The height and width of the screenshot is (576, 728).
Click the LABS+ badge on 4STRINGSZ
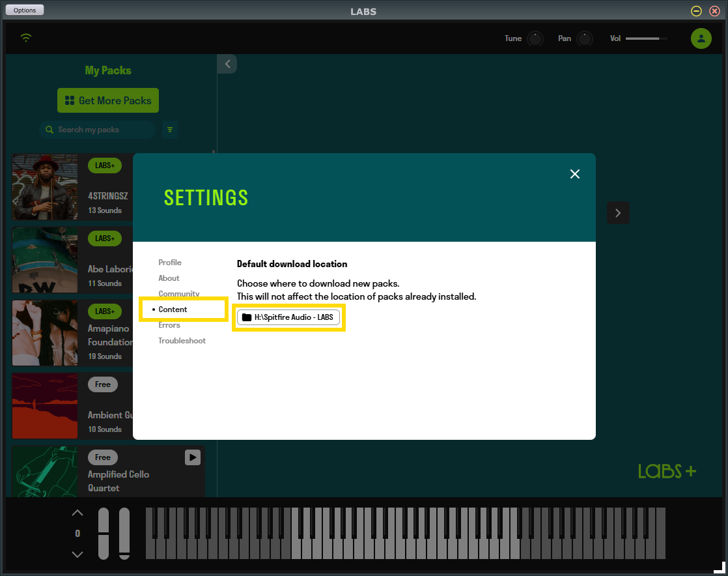pos(105,166)
